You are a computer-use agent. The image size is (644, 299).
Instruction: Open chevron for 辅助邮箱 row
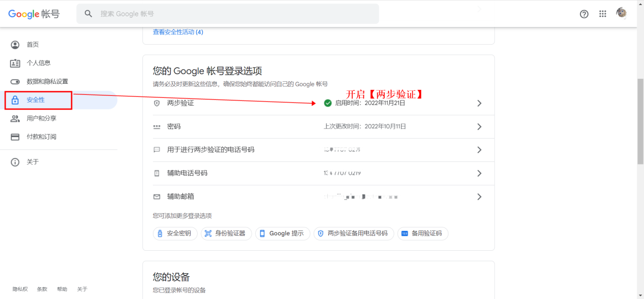click(479, 196)
